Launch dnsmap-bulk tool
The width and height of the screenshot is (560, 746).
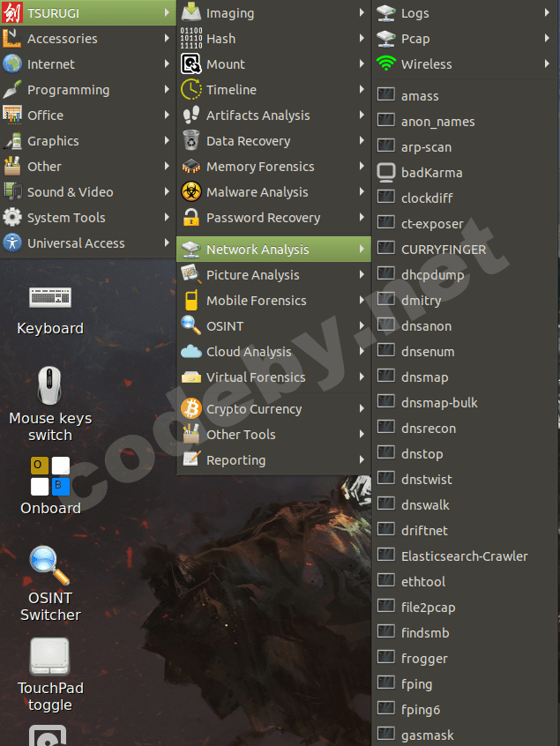[x=465, y=403]
